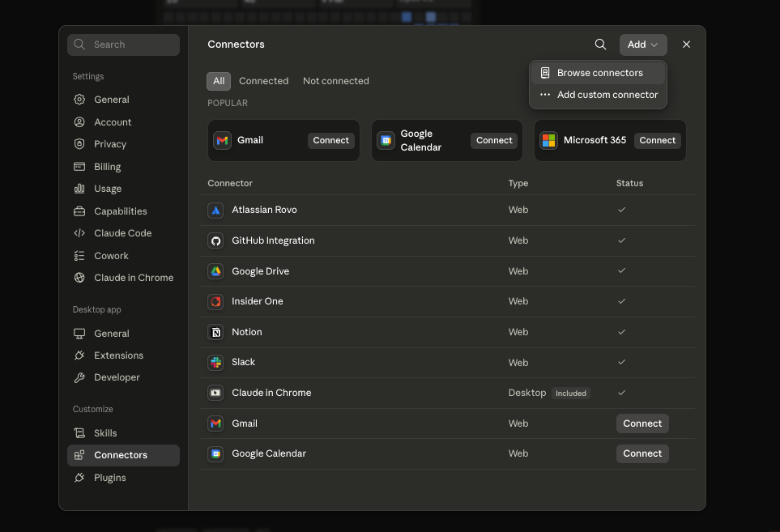Close the settings dialog with the X

pos(686,45)
